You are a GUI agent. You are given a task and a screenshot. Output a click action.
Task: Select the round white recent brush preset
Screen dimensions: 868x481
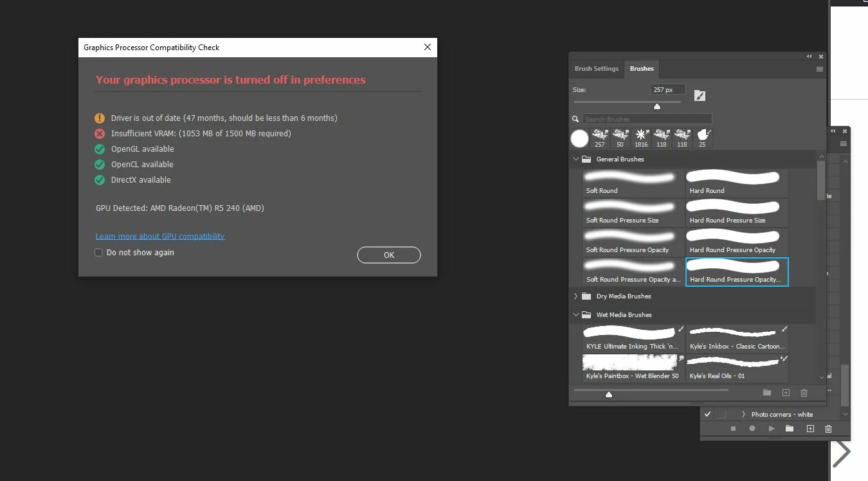(x=579, y=138)
